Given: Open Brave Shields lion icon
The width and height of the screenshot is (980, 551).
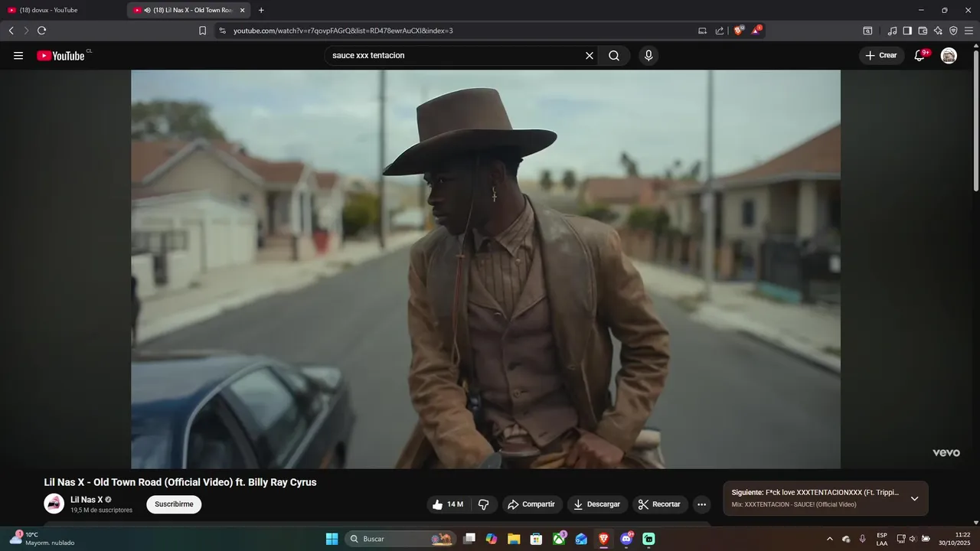Looking at the screenshot, I should point(738,31).
